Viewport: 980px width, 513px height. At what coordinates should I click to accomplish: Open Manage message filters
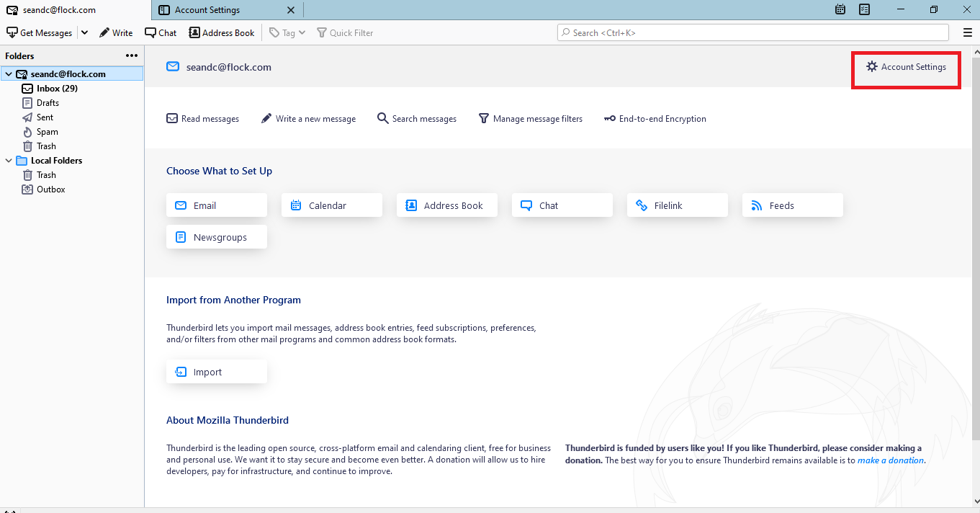tap(531, 119)
